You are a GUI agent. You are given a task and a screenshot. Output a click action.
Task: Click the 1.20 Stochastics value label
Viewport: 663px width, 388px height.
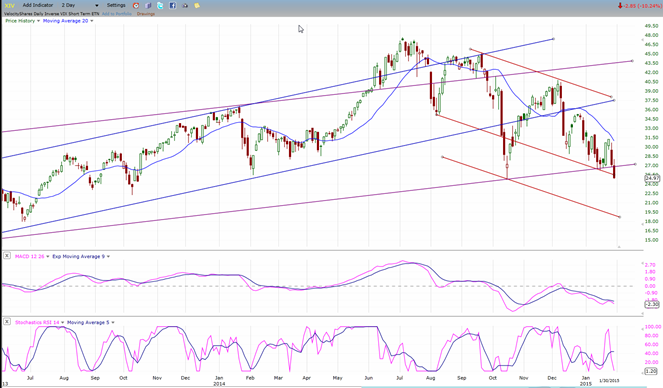click(x=651, y=371)
